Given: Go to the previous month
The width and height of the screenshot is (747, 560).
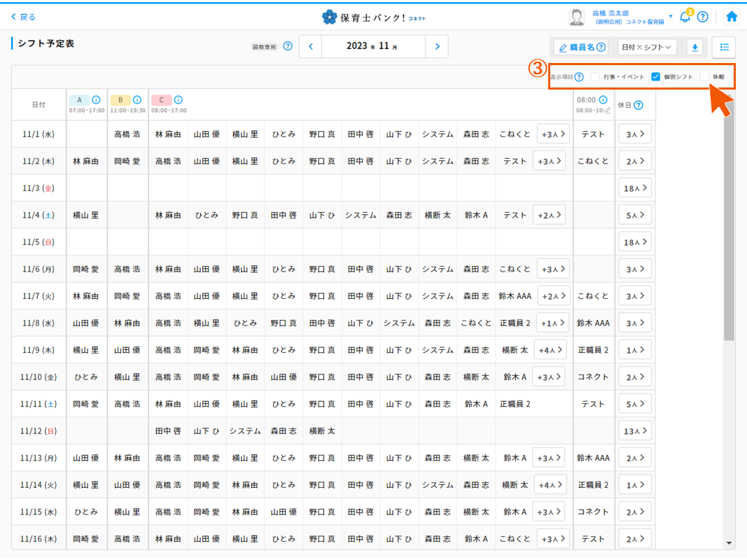Looking at the screenshot, I should 310,47.
